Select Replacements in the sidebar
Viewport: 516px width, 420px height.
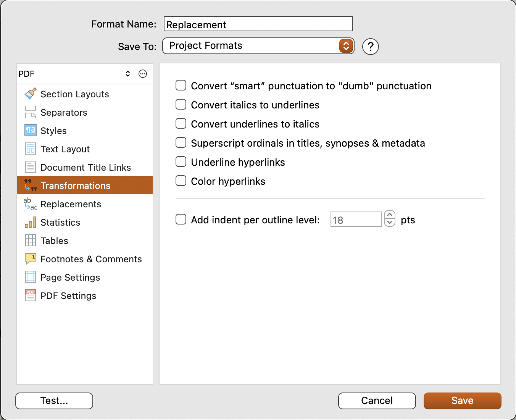pyautogui.click(x=85, y=204)
